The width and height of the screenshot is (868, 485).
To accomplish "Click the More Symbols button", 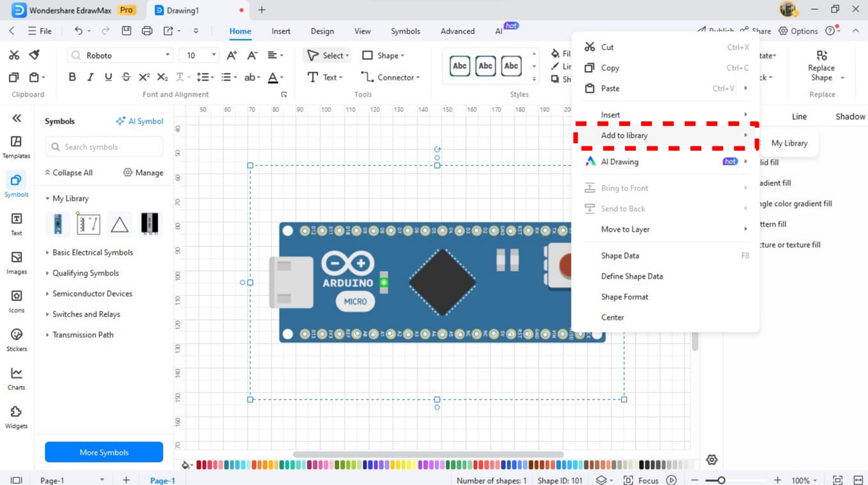I will (x=104, y=452).
